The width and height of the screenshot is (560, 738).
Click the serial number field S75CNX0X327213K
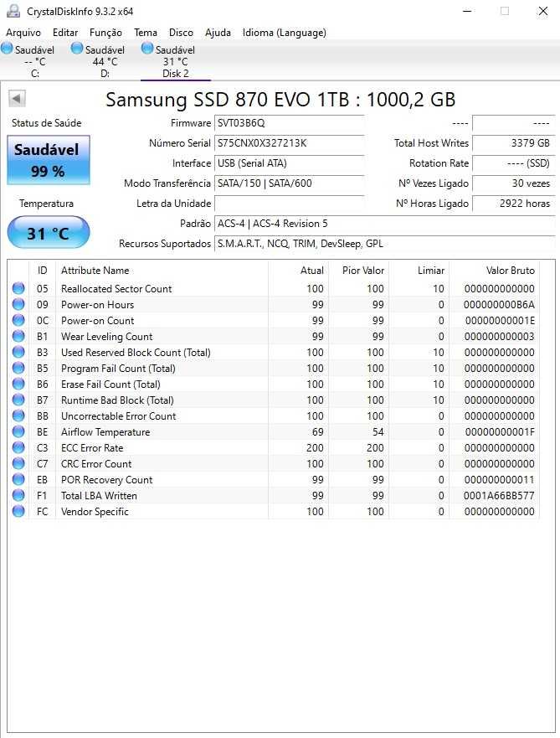289,143
